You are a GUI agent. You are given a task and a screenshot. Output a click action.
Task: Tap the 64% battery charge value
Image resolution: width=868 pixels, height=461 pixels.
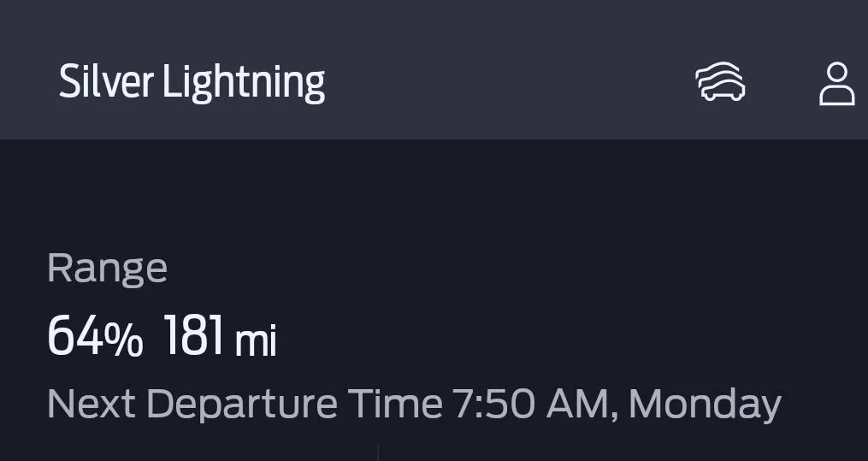[x=95, y=335]
